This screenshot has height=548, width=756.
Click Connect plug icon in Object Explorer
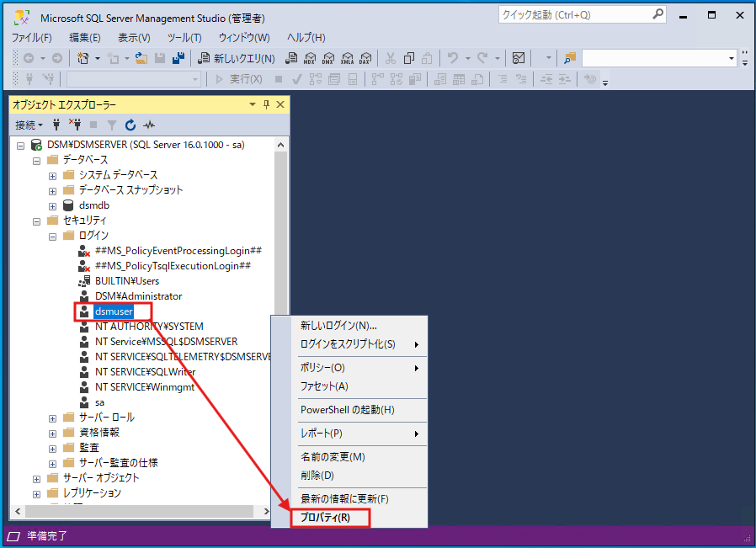(x=56, y=125)
